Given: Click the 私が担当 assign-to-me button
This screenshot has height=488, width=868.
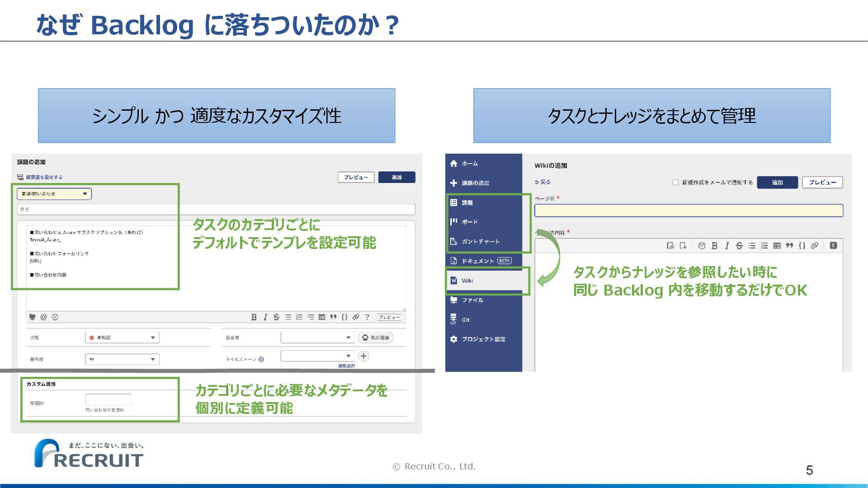Looking at the screenshot, I should click(x=376, y=338).
